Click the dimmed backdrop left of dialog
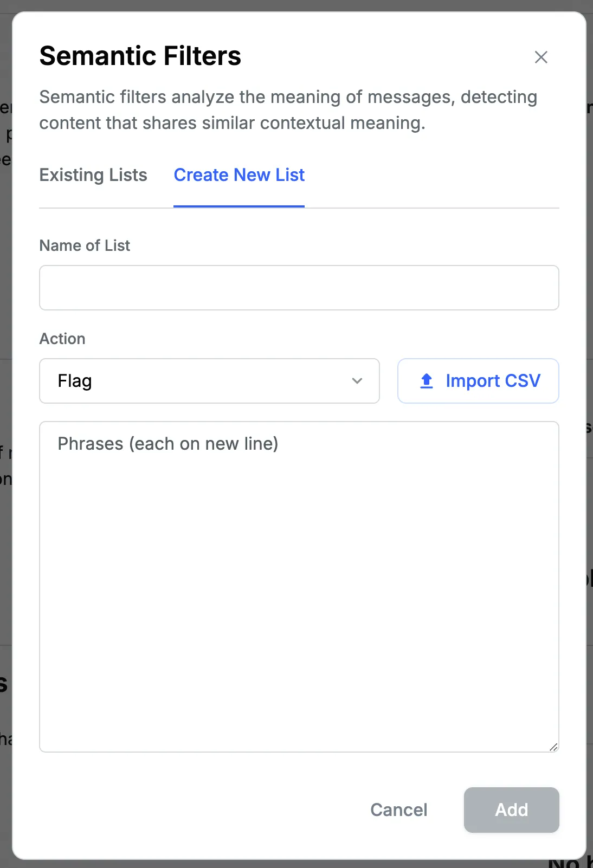The height and width of the screenshot is (868, 593). 5,542
